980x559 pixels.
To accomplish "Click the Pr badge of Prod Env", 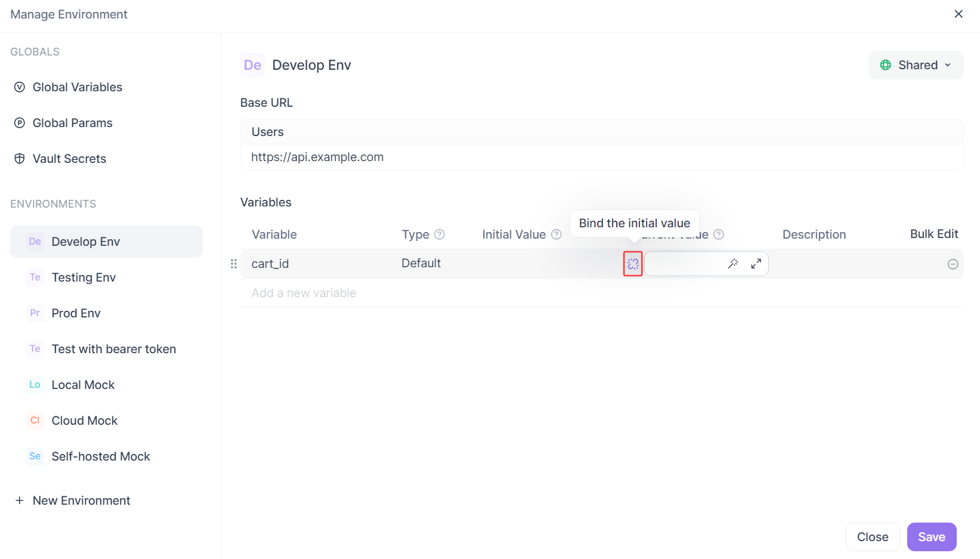I will click(x=35, y=313).
